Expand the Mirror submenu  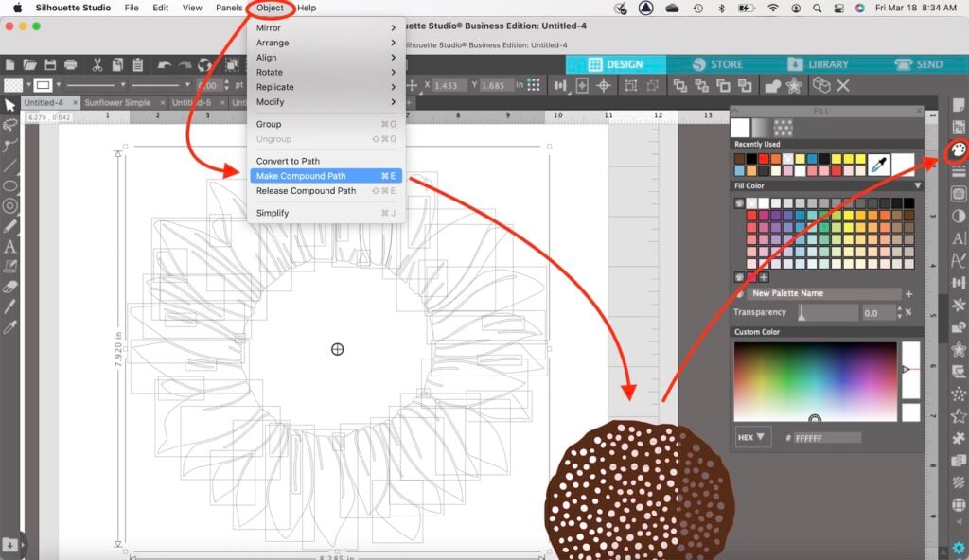pos(326,27)
